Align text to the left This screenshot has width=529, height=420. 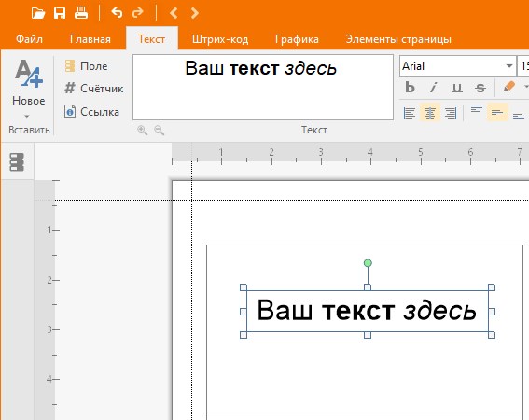click(410, 113)
